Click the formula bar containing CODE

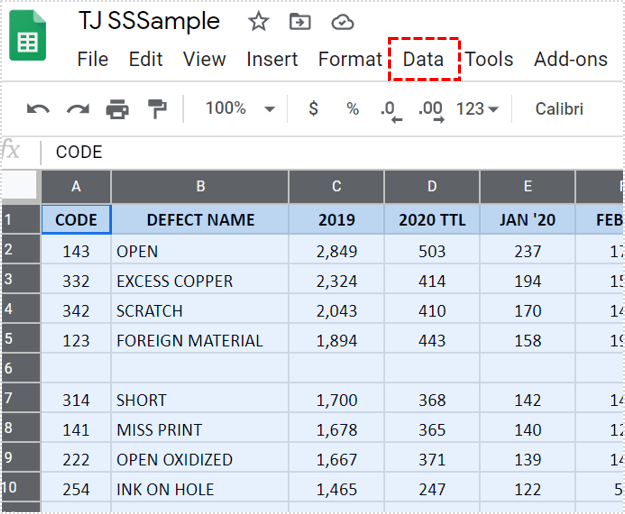click(300, 152)
